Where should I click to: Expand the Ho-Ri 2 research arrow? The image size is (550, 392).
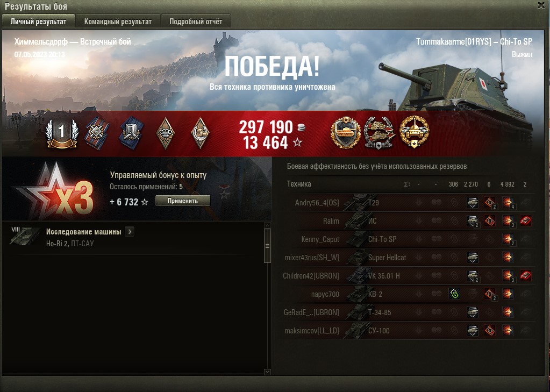pyautogui.click(x=130, y=232)
